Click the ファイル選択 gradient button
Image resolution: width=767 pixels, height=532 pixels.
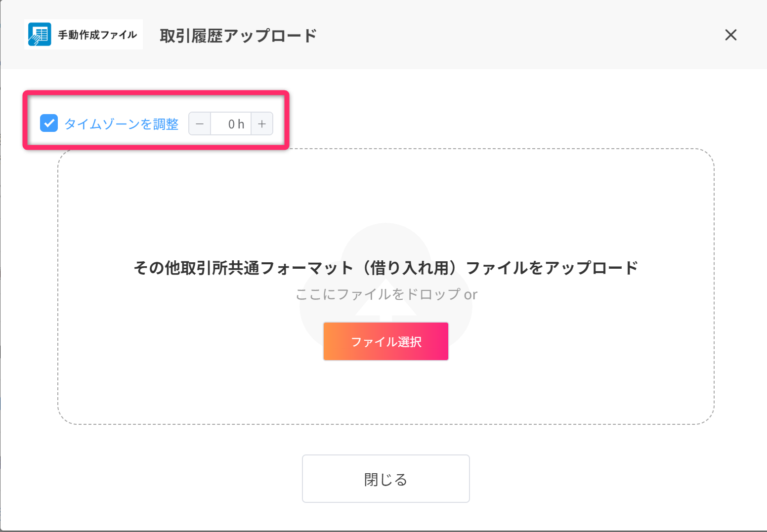click(386, 341)
